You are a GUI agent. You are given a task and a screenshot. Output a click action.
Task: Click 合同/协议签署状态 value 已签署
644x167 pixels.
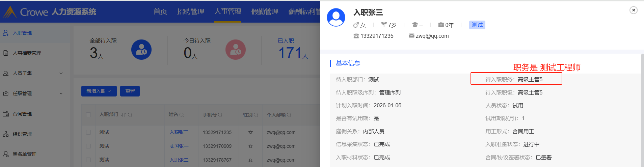[x=544, y=158]
